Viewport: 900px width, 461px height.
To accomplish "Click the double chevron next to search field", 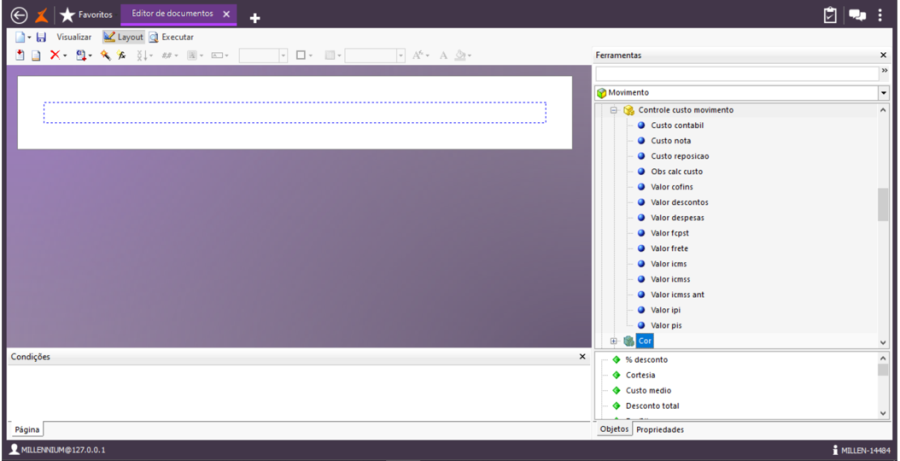I will pyautogui.click(x=885, y=70).
